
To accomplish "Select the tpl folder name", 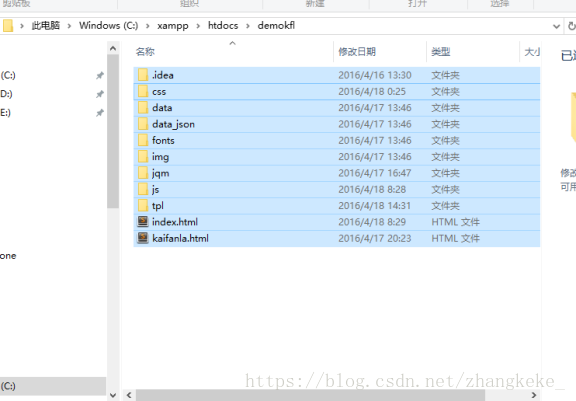I will tap(158, 206).
